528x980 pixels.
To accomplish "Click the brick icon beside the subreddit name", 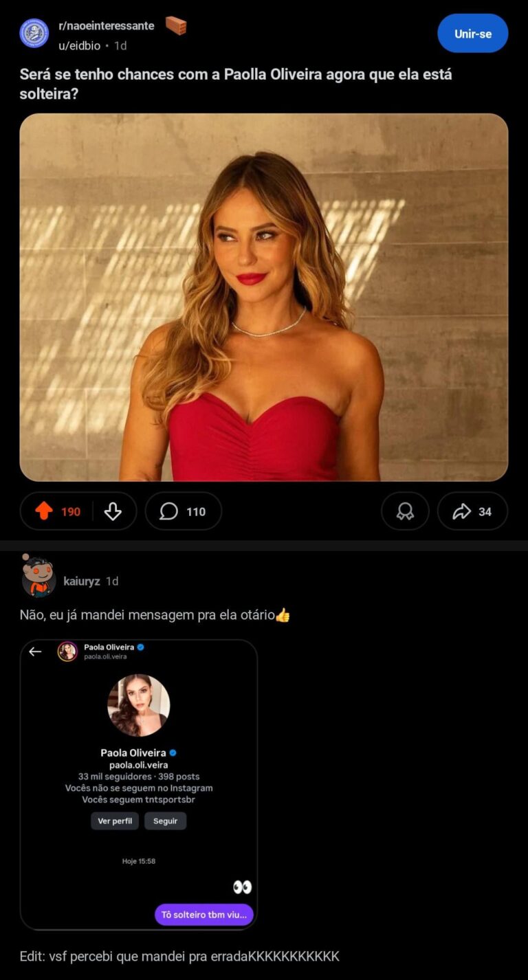I will [176, 26].
